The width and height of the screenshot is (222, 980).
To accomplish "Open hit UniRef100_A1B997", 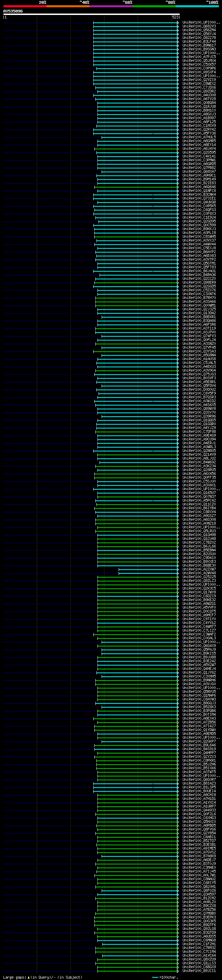I will [199, 118].
